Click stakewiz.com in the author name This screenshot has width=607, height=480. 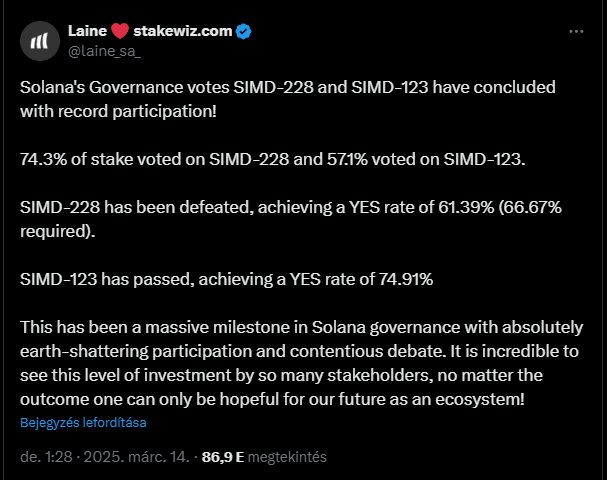(183, 31)
